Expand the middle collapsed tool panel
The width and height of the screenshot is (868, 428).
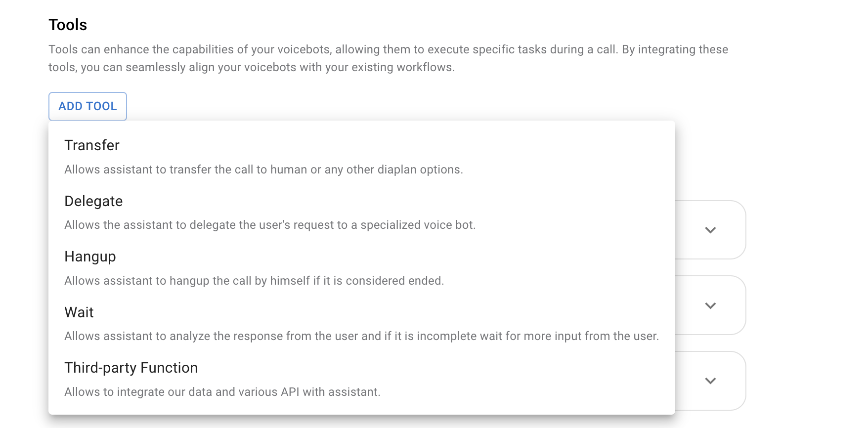710,305
